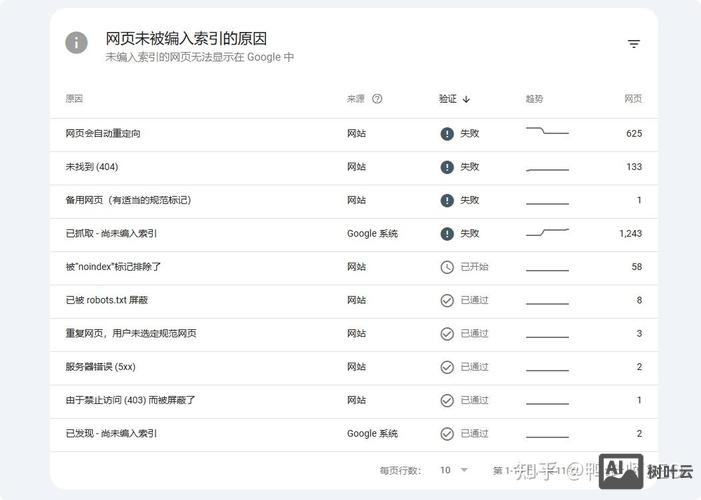The image size is (701, 500).
Task: Click failed icon in 已抓取 row
Action: [x=447, y=233]
